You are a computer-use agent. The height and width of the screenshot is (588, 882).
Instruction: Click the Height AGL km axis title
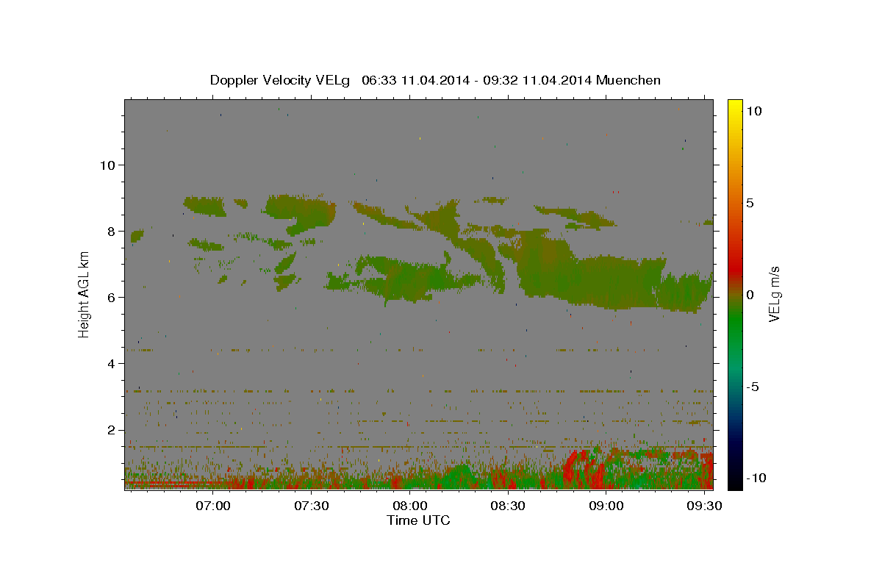[x=85, y=294]
